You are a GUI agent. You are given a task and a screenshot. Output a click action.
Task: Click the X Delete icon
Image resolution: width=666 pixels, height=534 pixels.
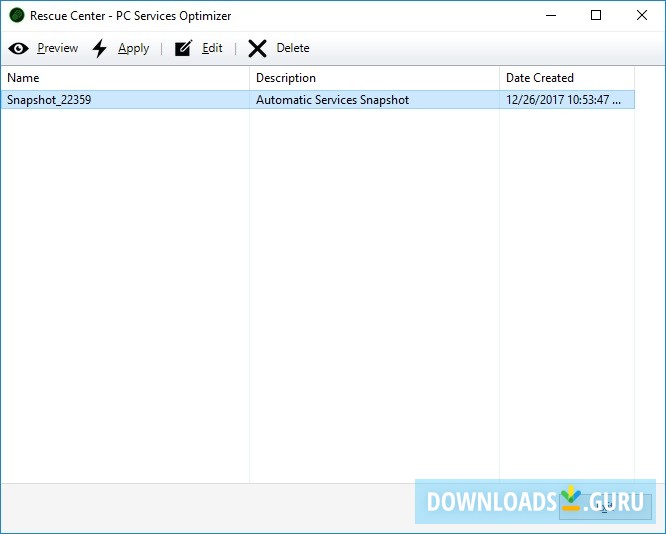(257, 48)
